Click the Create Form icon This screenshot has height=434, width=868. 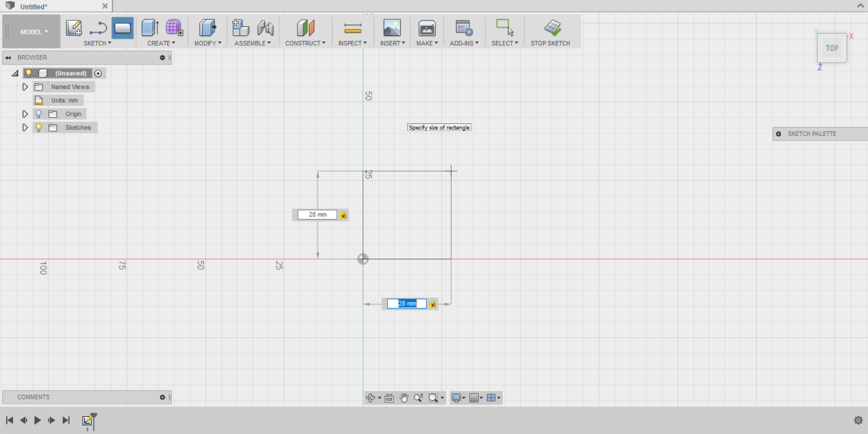[x=174, y=28]
